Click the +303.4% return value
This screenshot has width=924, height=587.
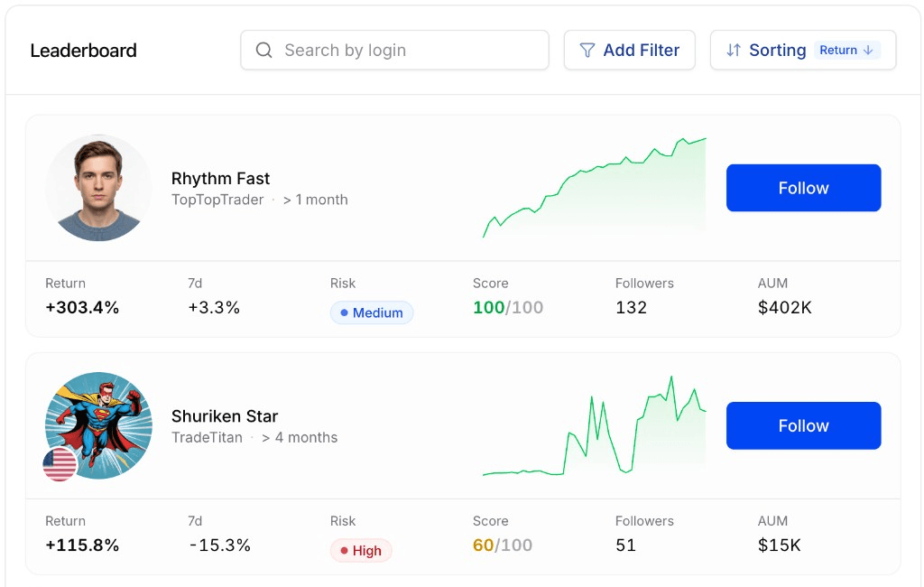tap(82, 307)
